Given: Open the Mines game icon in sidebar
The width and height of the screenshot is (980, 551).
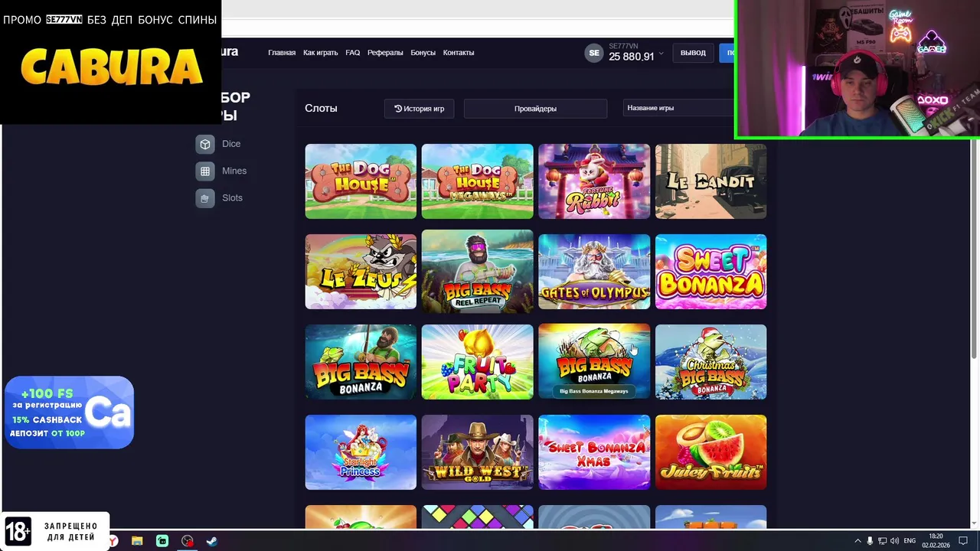Looking at the screenshot, I should click(x=204, y=171).
